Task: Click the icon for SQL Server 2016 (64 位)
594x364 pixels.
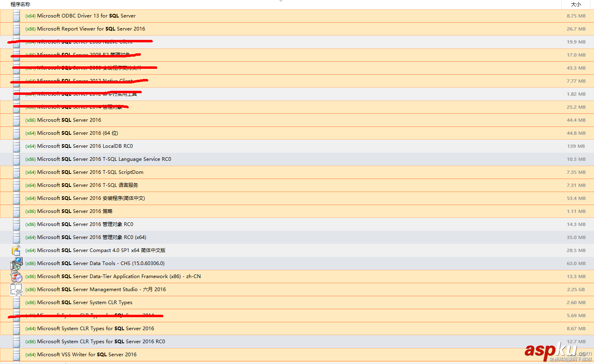Action: (x=16, y=133)
